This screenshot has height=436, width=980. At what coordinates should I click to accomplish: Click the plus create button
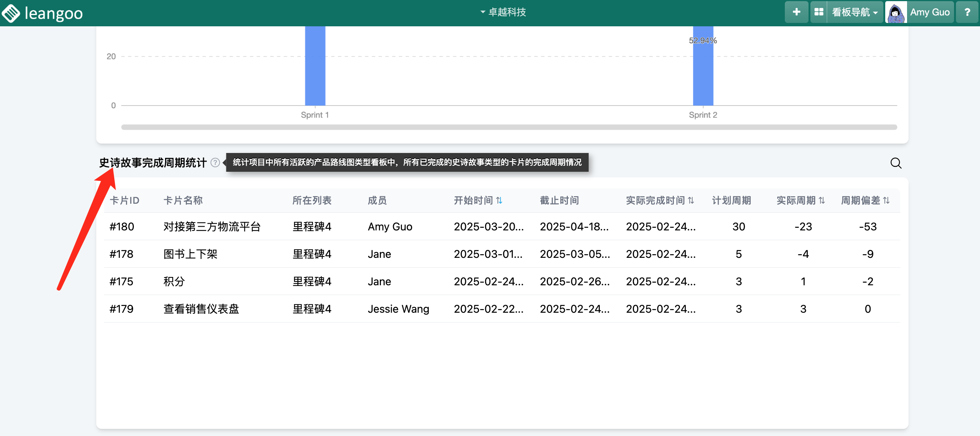coord(796,12)
